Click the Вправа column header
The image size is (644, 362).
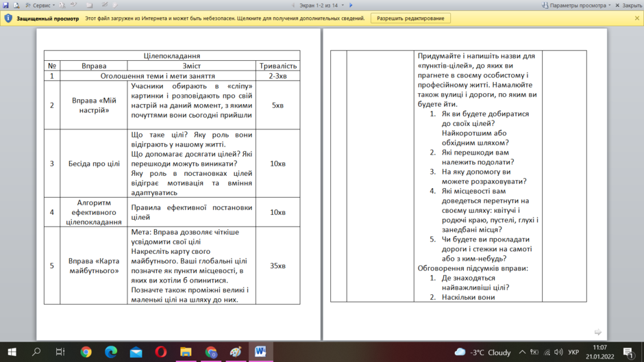click(x=94, y=66)
